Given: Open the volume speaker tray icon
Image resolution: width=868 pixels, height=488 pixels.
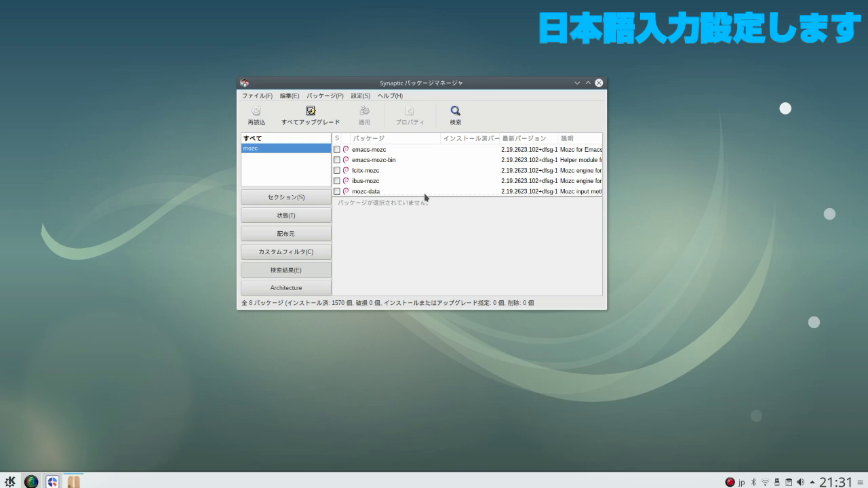Looking at the screenshot, I should pos(800,483).
